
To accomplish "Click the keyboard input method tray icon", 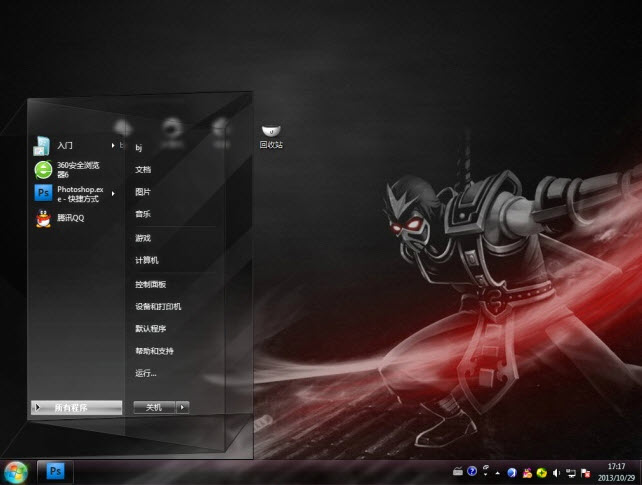I will point(458,471).
